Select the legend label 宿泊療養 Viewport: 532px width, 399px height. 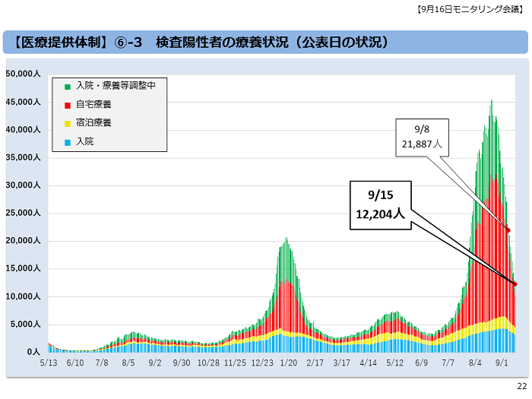(93, 122)
